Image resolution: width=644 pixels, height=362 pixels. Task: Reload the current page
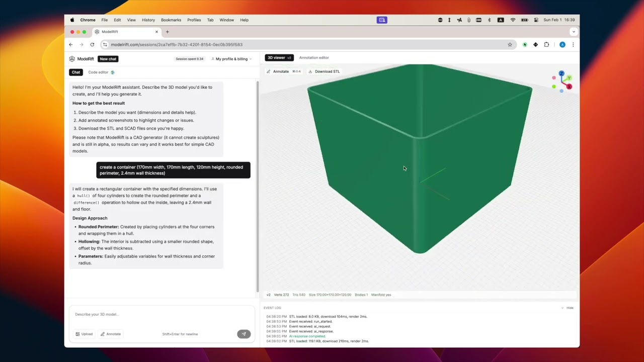click(x=92, y=45)
